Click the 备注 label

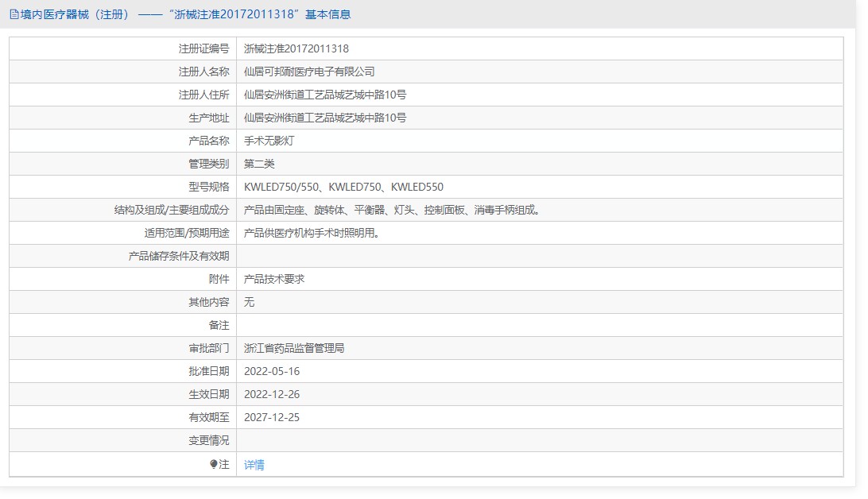[219, 325]
